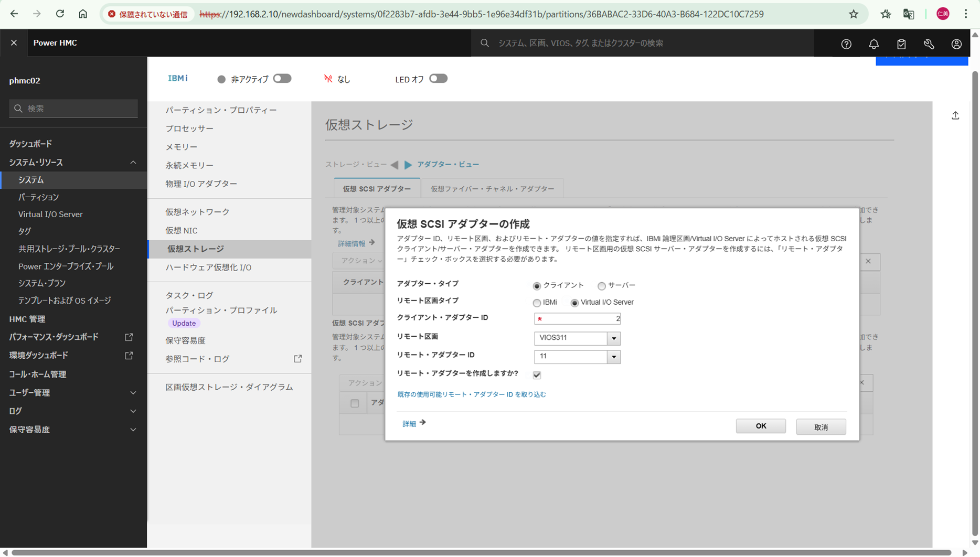980x557 pixels.
Task: Cancel the dialog with 取消
Action: coord(821,427)
